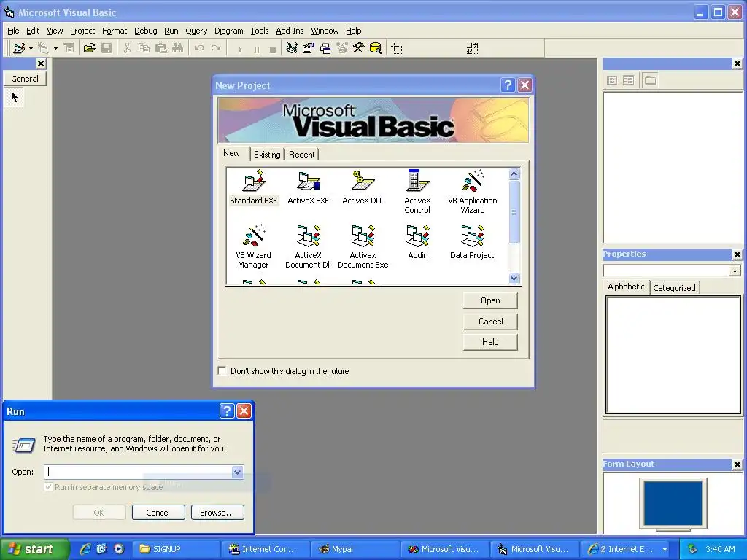Select the New tab in New Project

tap(231, 153)
